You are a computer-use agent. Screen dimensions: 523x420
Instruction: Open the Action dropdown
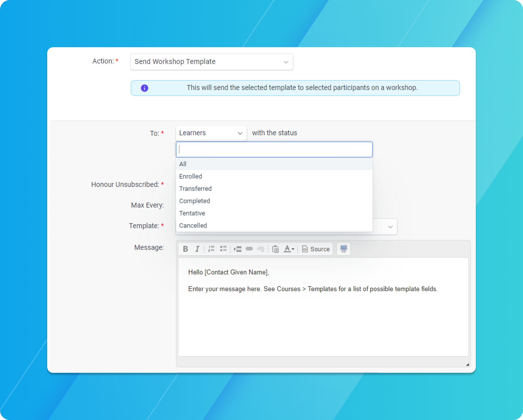coord(212,62)
